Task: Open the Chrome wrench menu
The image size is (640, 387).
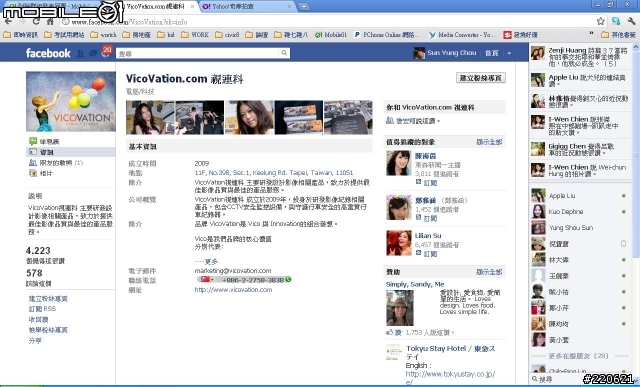Action: [x=631, y=21]
